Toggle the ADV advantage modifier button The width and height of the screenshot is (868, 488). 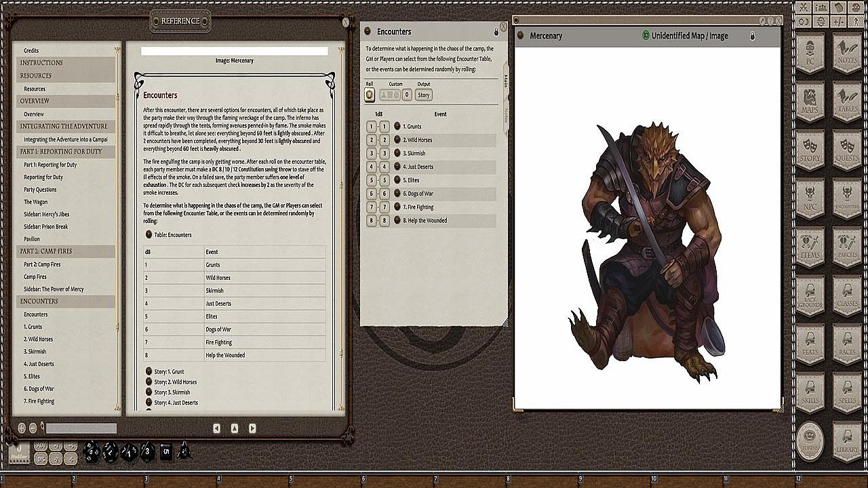pos(41,446)
